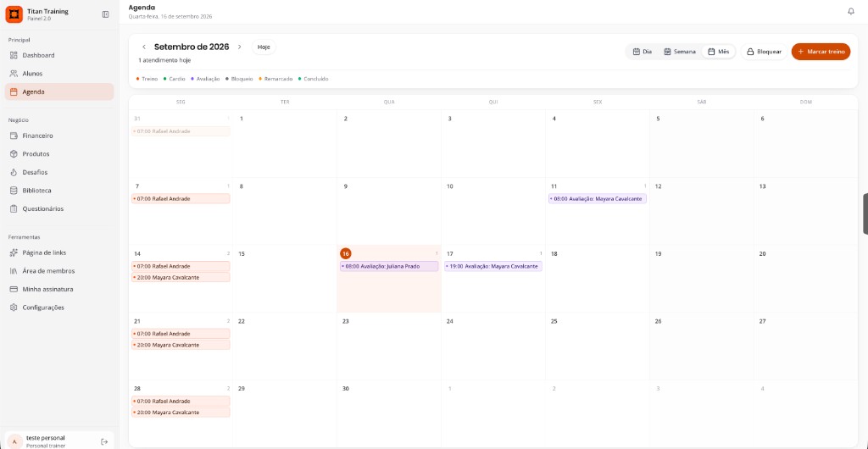The width and height of the screenshot is (868, 449).
Task: Open the notifications bell
Action: coord(851,12)
